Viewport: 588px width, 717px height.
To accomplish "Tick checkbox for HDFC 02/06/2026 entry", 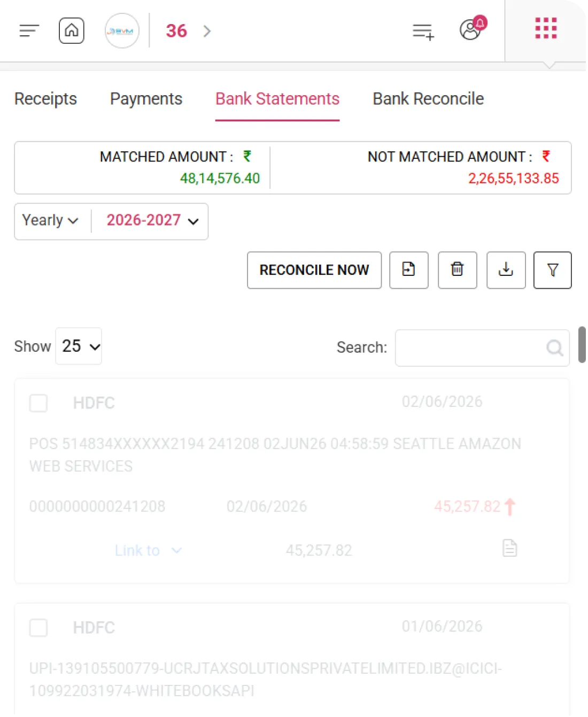I will pos(38,403).
